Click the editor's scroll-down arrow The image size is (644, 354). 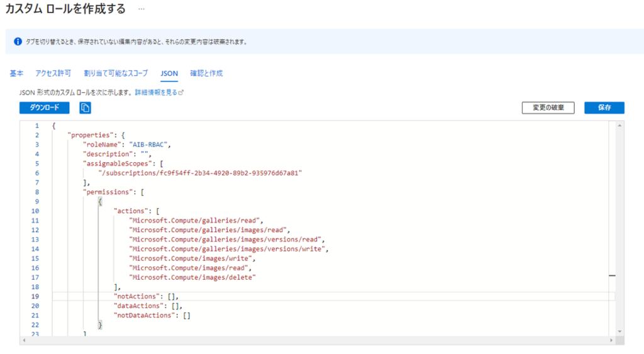point(620,331)
